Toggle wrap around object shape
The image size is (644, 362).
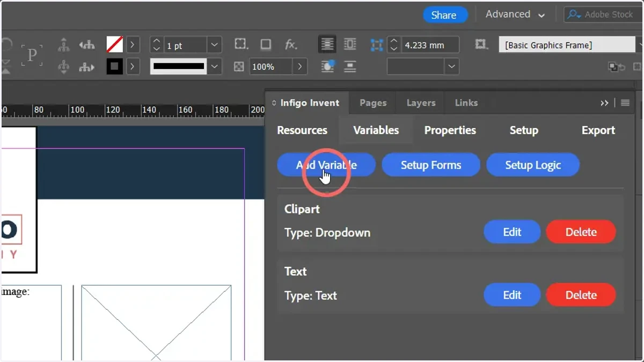(327, 67)
